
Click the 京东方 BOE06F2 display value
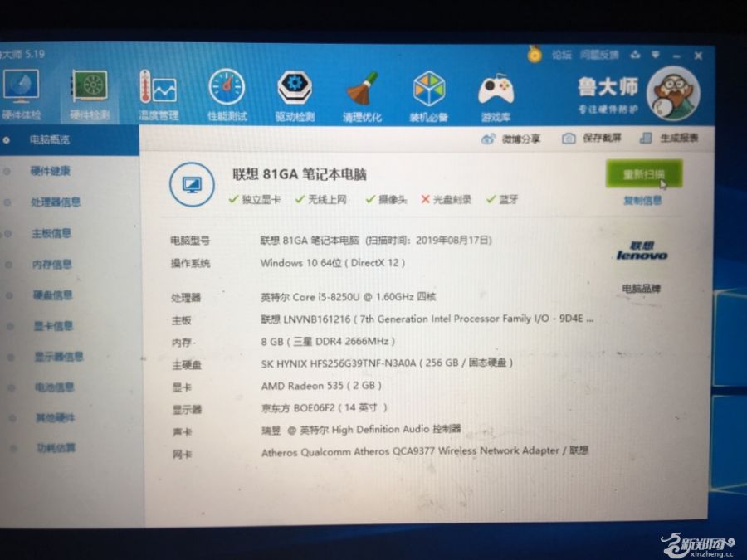324,408
